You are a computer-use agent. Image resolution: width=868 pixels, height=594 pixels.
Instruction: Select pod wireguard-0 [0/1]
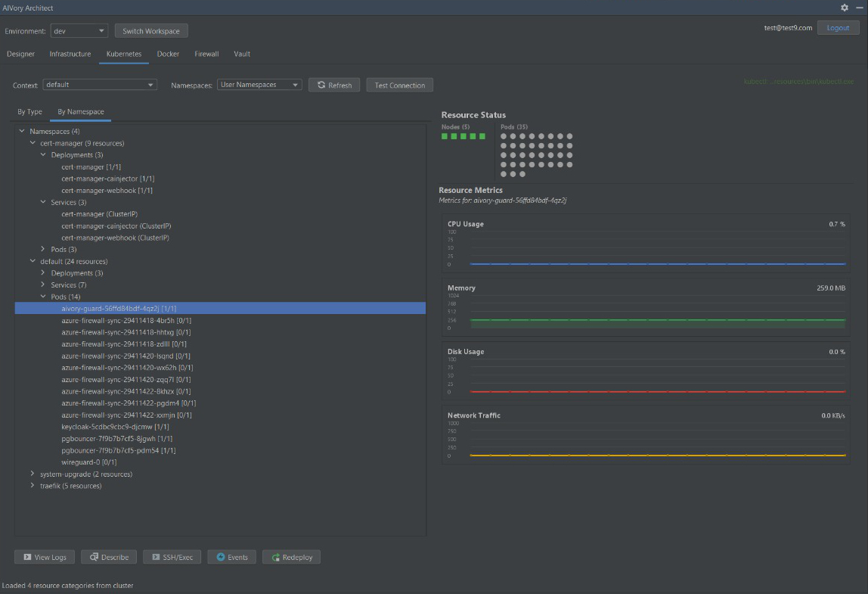pyautogui.click(x=89, y=462)
